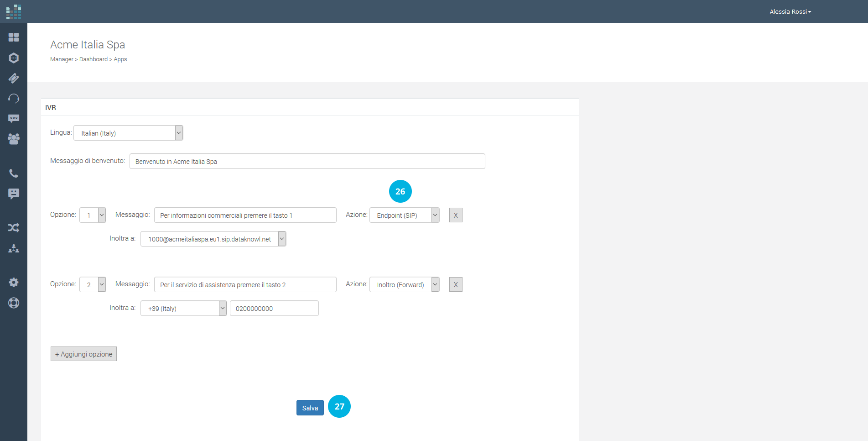Open the SIP endpoint Inoltra a dropdown
Image resolution: width=868 pixels, height=441 pixels.
(213, 239)
